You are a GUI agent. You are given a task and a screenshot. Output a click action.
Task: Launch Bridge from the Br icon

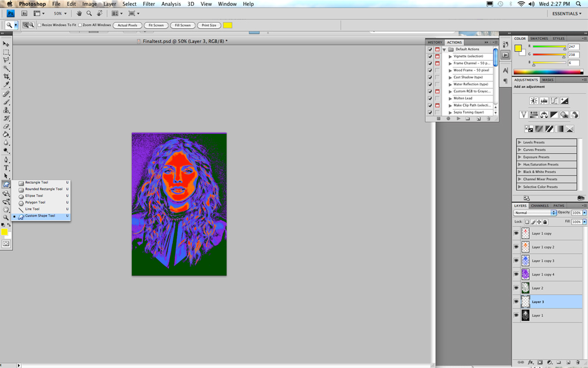[x=24, y=14]
